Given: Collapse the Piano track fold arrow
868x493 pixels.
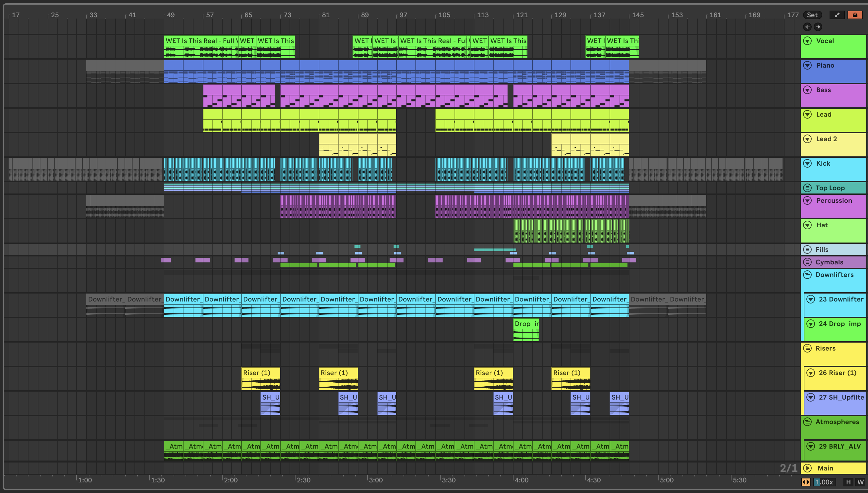Looking at the screenshot, I should (807, 65).
